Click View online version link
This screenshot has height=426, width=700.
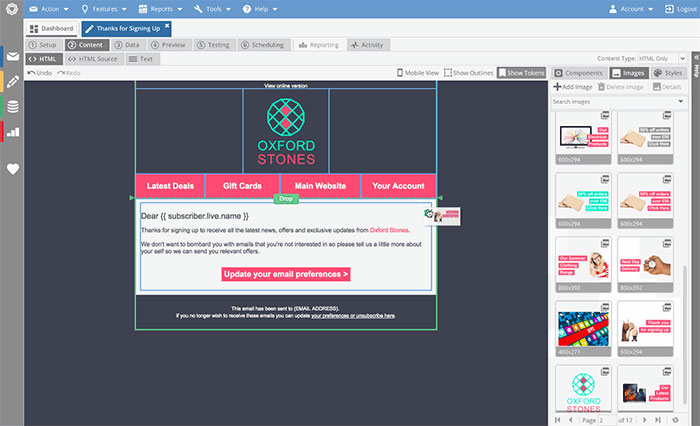click(286, 86)
